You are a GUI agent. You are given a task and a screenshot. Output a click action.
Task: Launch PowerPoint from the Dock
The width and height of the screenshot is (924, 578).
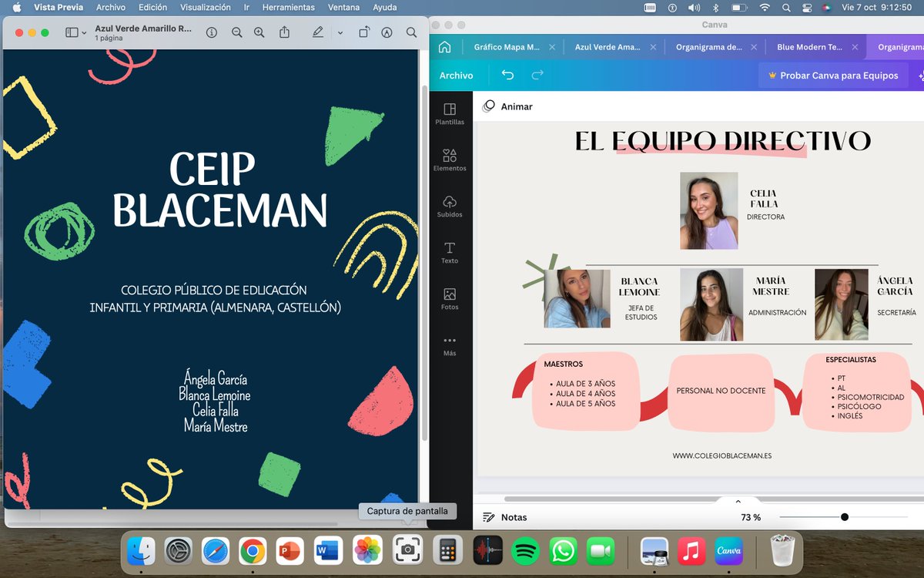tap(290, 551)
